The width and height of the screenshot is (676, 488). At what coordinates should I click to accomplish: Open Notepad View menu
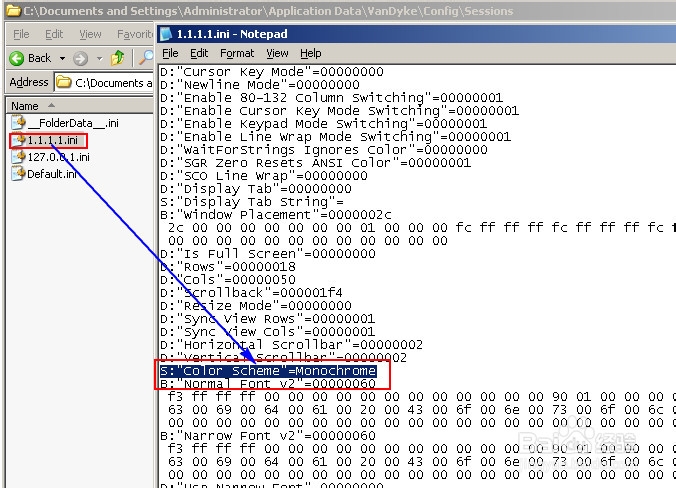click(x=277, y=53)
